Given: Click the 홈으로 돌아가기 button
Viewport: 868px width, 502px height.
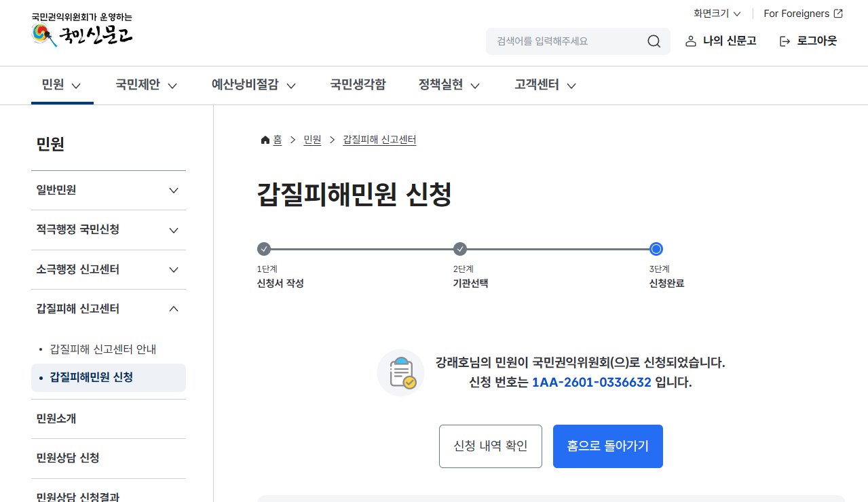Looking at the screenshot, I should click(607, 446).
